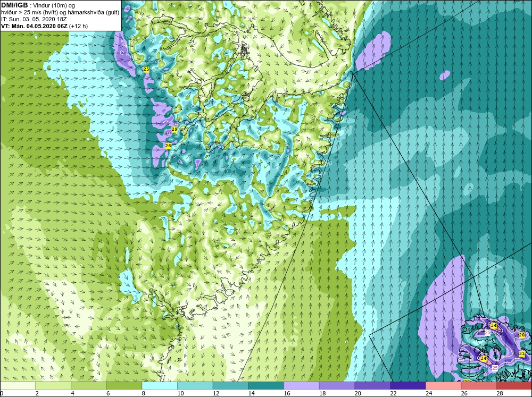Select the "VT: Mán. 04.05.2020 06Z" valid time

(34, 26)
